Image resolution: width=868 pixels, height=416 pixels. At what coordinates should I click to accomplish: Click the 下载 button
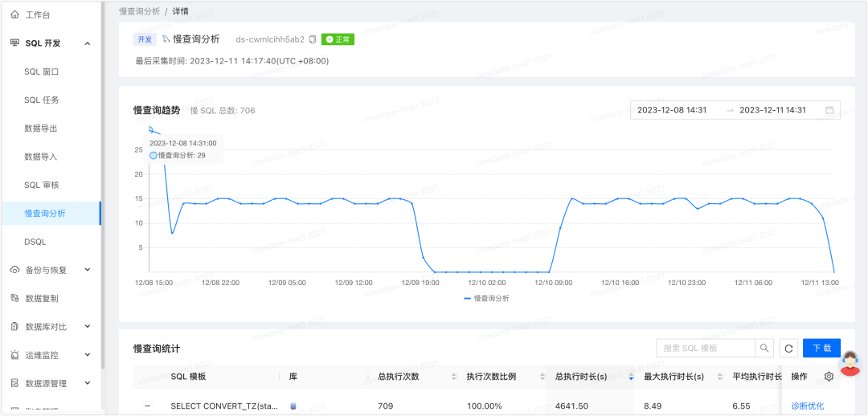pos(821,348)
